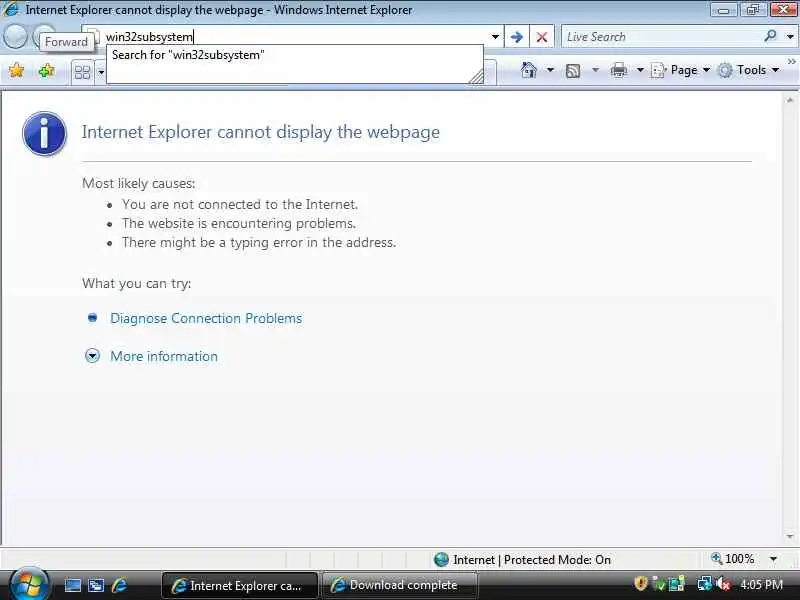Click Switch between windows quick launch icon
Viewport: 800px width, 600px height.
(x=96, y=585)
